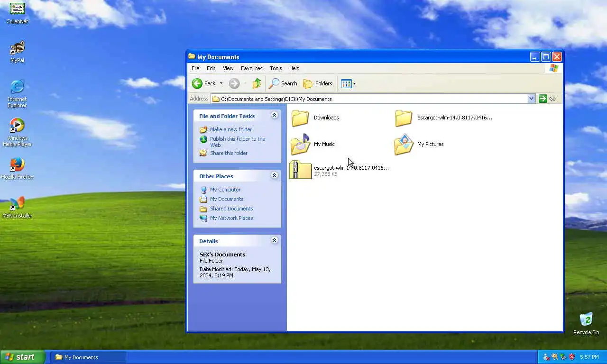This screenshot has height=364, width=607.
Task: Click the greyed Forward arrow button
Action: 234,83
